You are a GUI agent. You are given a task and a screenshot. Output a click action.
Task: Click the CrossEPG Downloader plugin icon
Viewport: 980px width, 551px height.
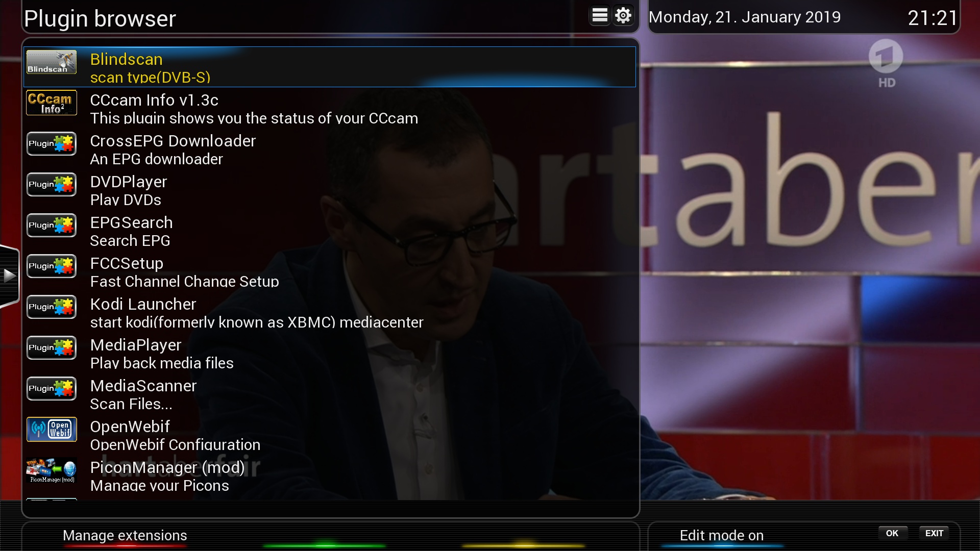(51, 143)
